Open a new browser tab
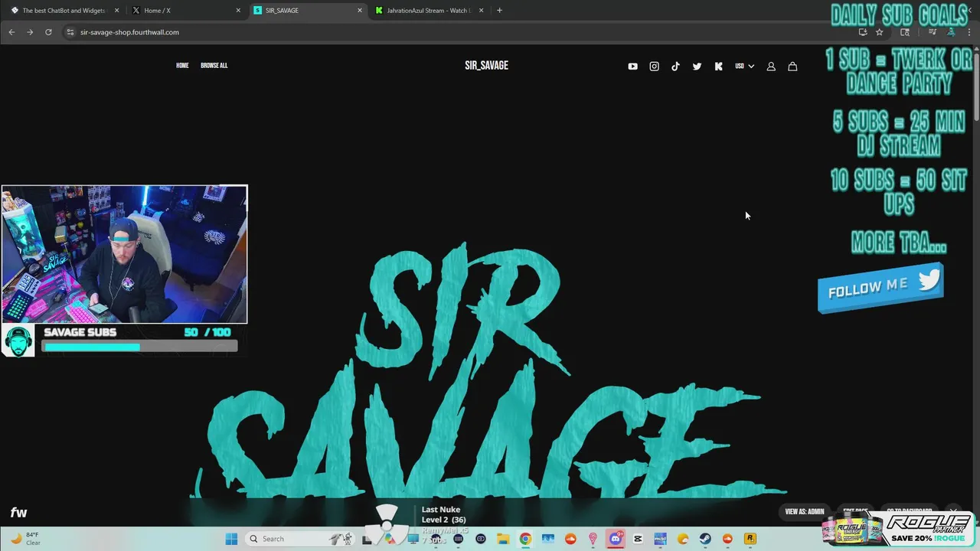This screenshot has width=980, height=551. pyautogui.click(x=499, y=11)
